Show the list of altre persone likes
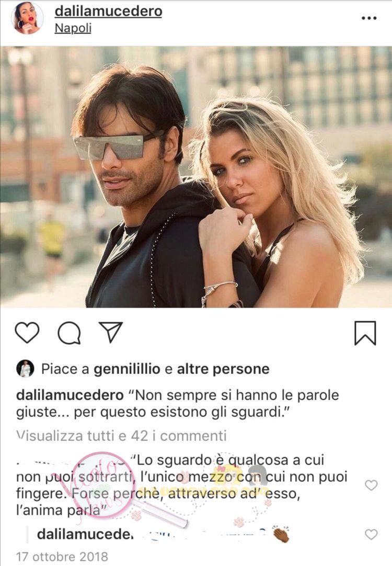This screenshot has width=392, height=566. (223, 369)
